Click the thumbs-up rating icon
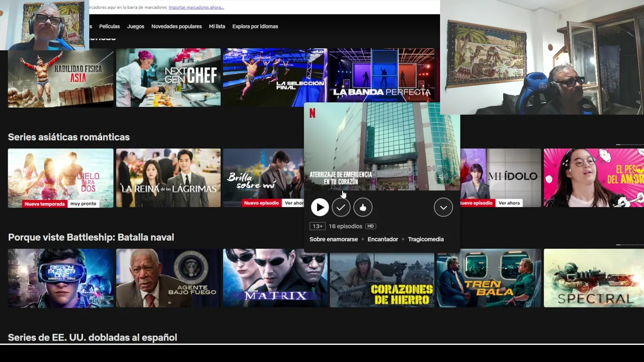This screenshot has width=644, height=362. 363,207
